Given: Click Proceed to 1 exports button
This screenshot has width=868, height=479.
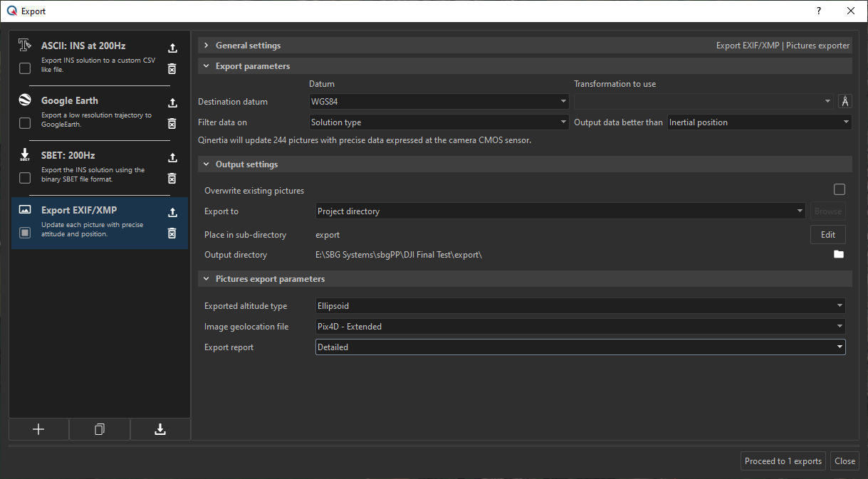Looking at the screenshot, I should click(783, 461).
